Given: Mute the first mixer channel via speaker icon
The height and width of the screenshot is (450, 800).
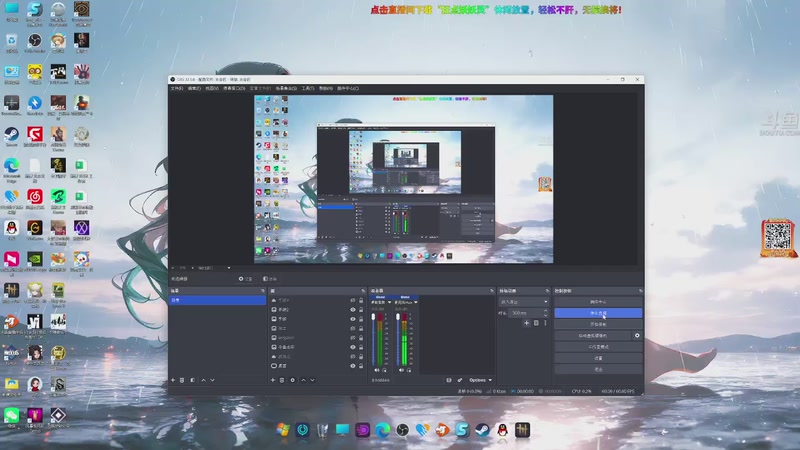Looking at the screenshot, I should tap(377, 370).
